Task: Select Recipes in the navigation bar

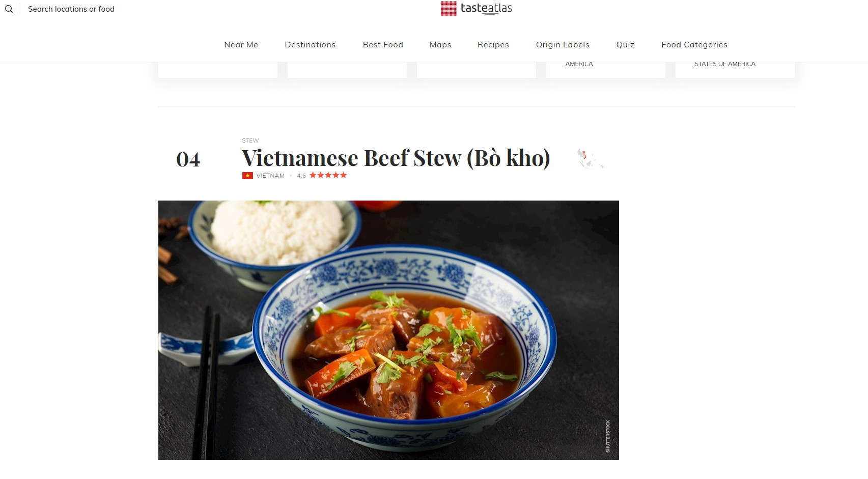Action: pyautogui.click(x=493, y=45)
